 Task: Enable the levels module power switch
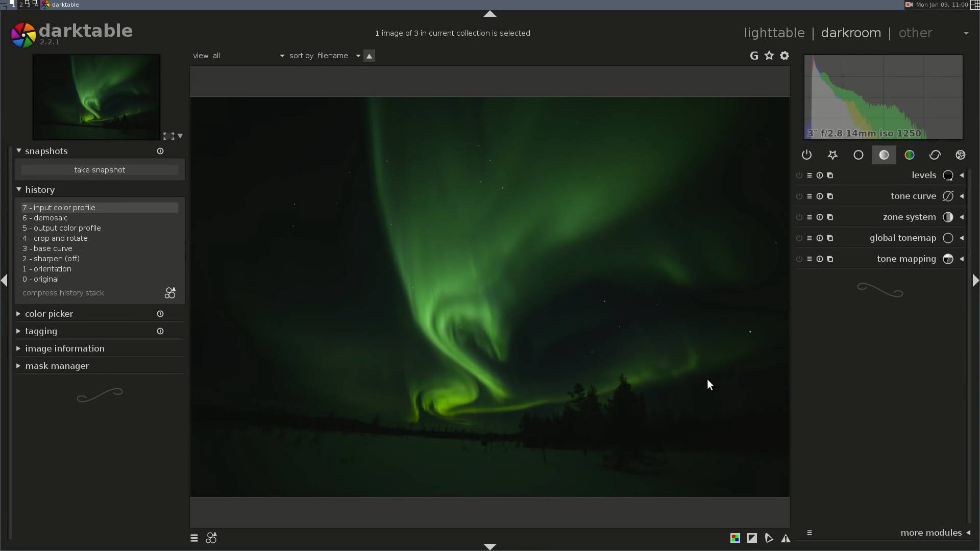799,176
